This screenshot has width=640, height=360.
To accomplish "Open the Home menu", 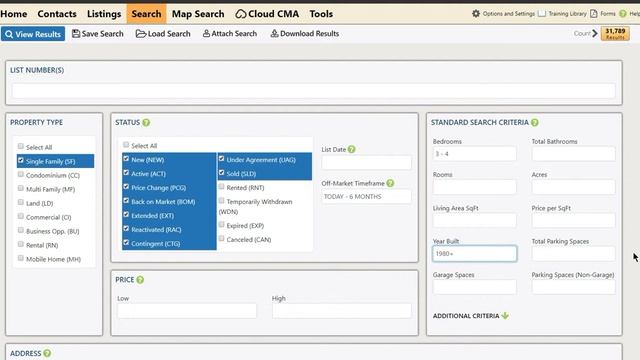I will 13,14.
